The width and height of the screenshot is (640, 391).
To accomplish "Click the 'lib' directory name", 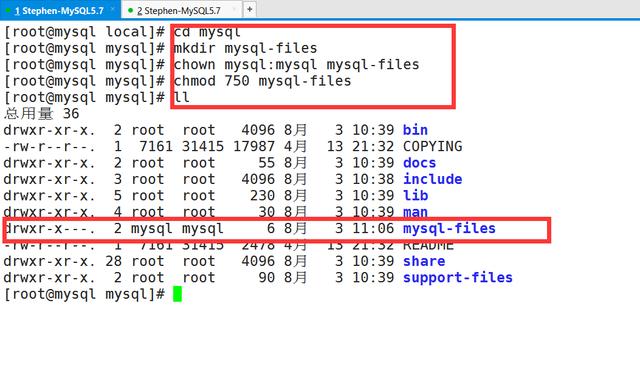I will (415, 195).
